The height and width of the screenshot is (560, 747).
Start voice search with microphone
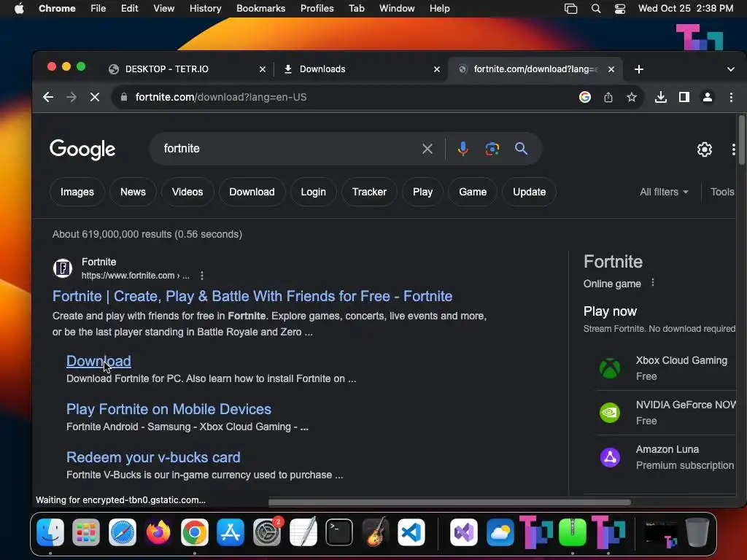pyautogui.click(x=462, y=149)
